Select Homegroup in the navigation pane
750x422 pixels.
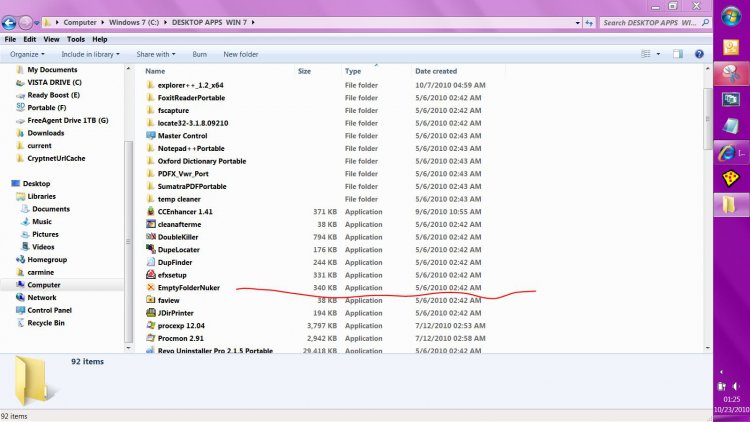click(x=47, y=259)
